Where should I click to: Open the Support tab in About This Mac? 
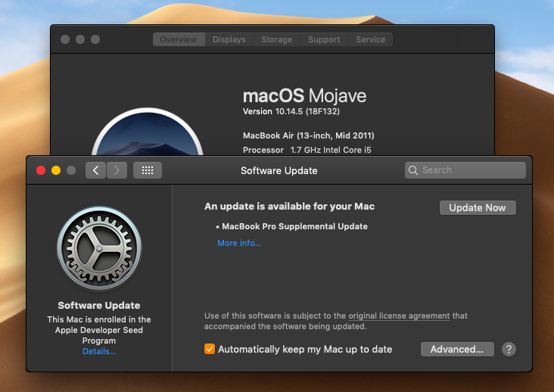pos(324,39)
